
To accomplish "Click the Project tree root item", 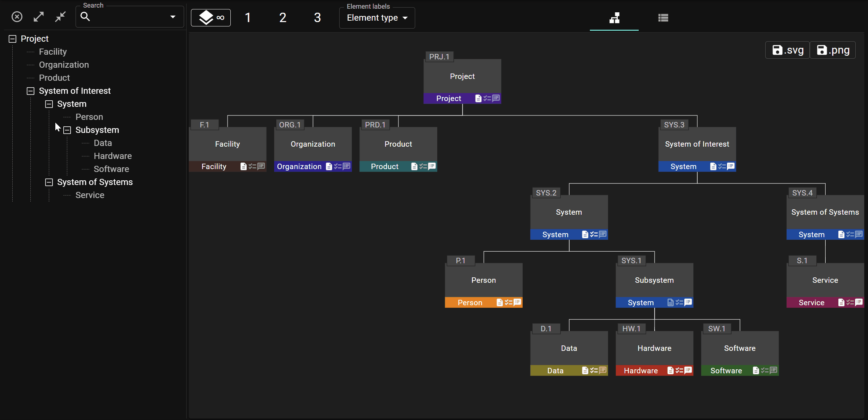I will click(x=35, y=39).
